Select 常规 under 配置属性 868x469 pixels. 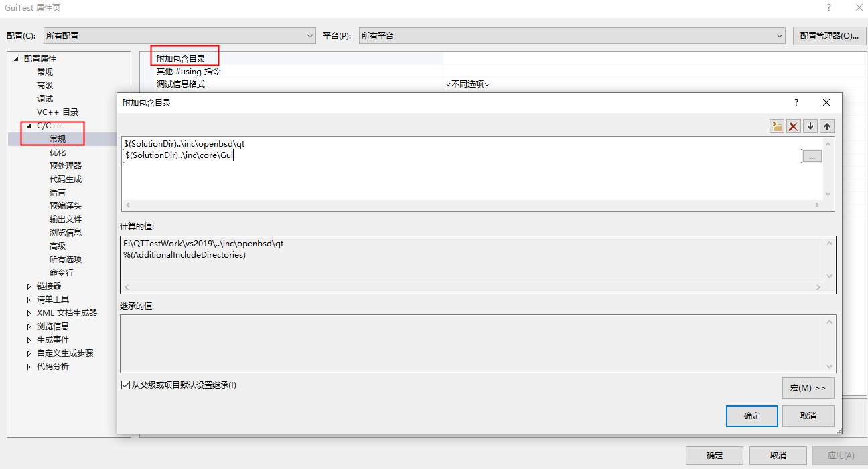[45, 72]
